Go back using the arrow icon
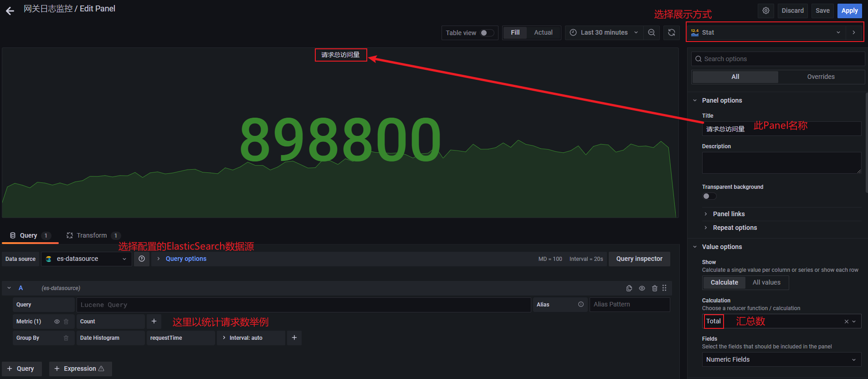The width and height of the screenshot is (868, 379). click(10, 10)
